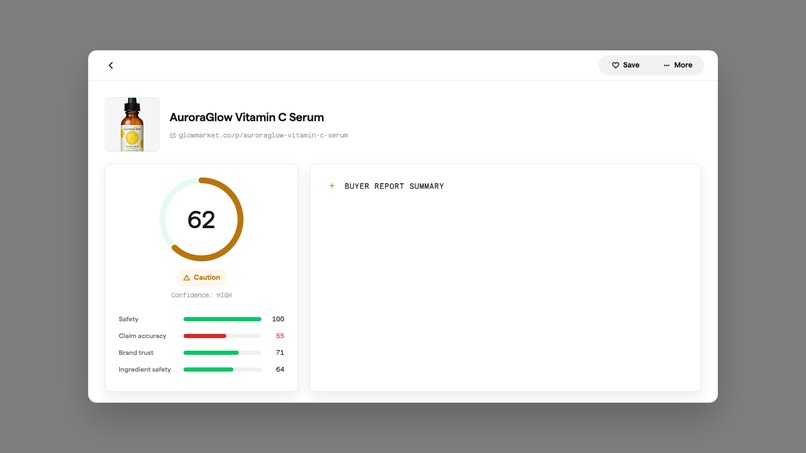This screenshot has width=806, height=453.
Task: Go back using the left chevron arrow
Action: tap(111, 65)
